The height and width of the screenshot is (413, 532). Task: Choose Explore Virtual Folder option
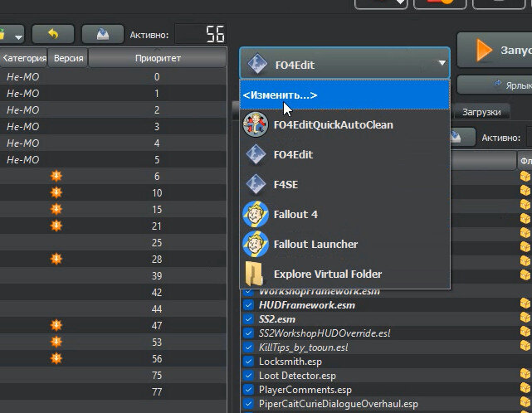pos(344,274)
